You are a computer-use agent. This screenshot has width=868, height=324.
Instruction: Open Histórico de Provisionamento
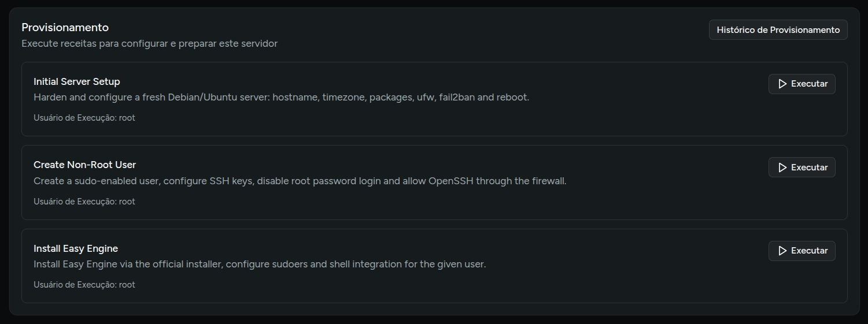point(778,30)
